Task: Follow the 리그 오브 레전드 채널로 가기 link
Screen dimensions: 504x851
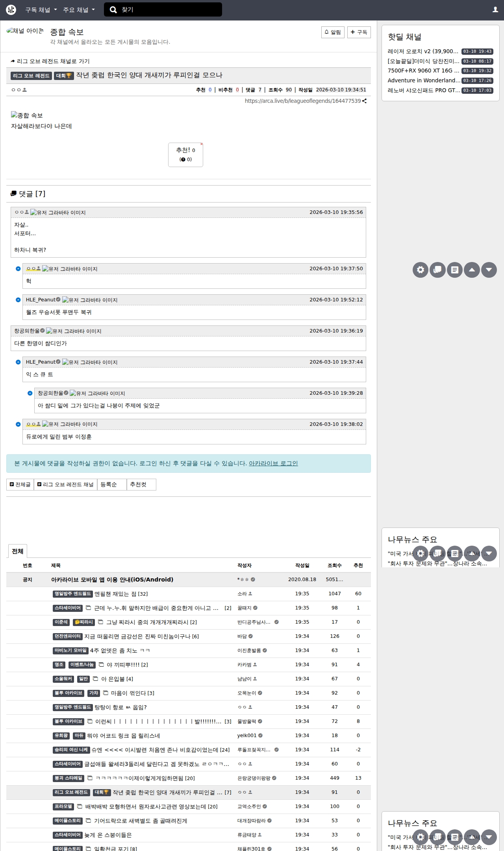Action: click(x=50, y=61)
